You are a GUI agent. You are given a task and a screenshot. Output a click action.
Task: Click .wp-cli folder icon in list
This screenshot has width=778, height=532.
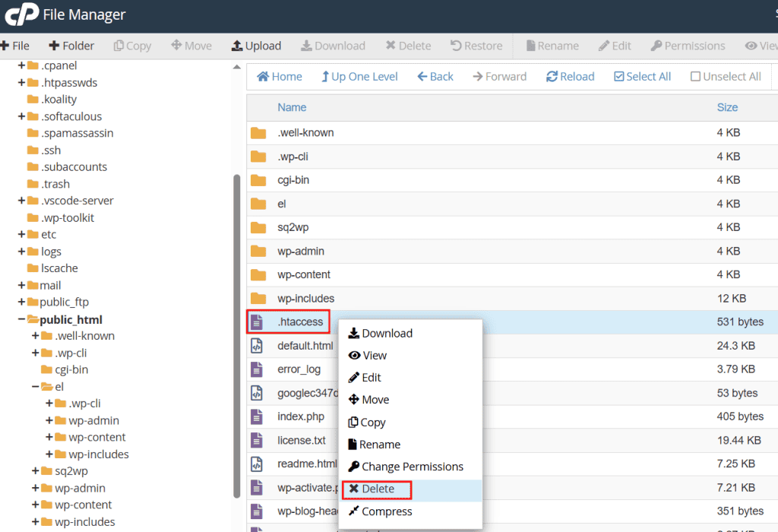point(258,157)
